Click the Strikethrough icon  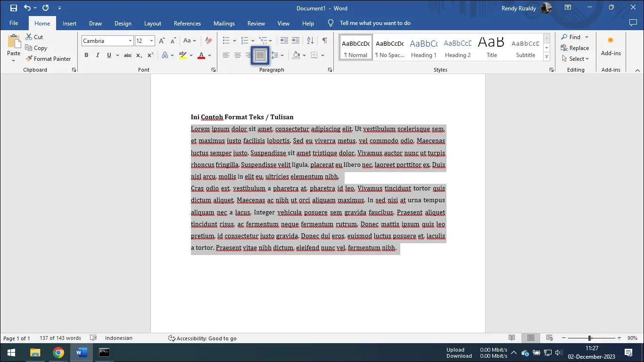click(x=127, y=55)
